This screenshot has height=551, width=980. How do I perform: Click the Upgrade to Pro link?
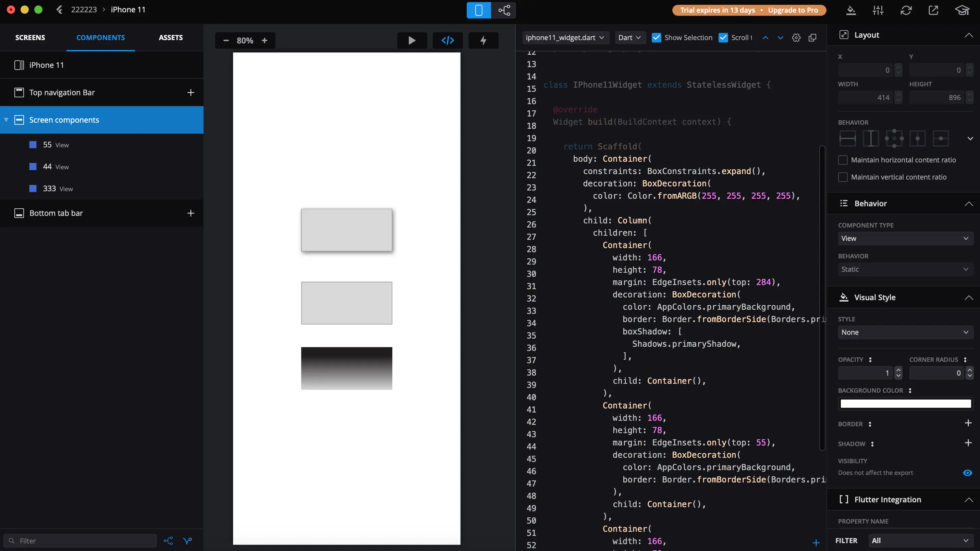[793, 10]
